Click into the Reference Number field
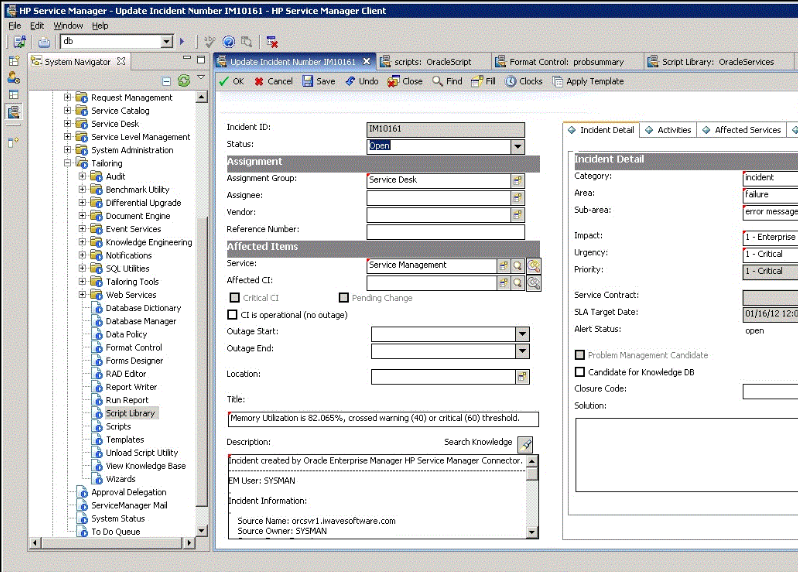 pyautogui.click(x=445, y=232)
